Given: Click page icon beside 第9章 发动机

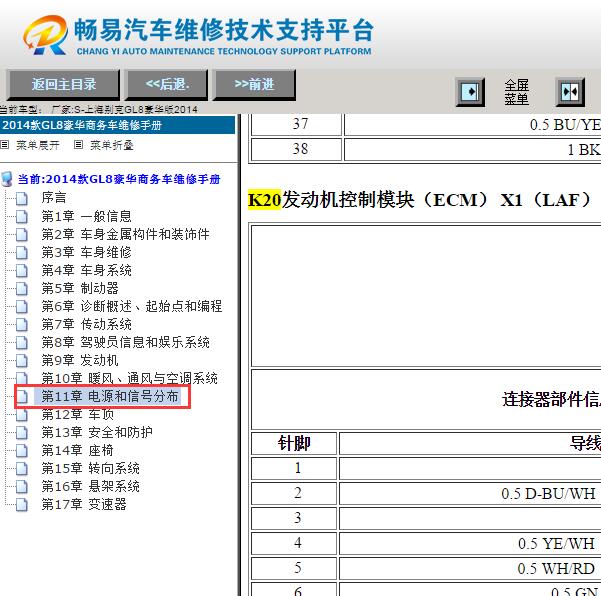Looking at the screenshot, I should pos(22,360).
